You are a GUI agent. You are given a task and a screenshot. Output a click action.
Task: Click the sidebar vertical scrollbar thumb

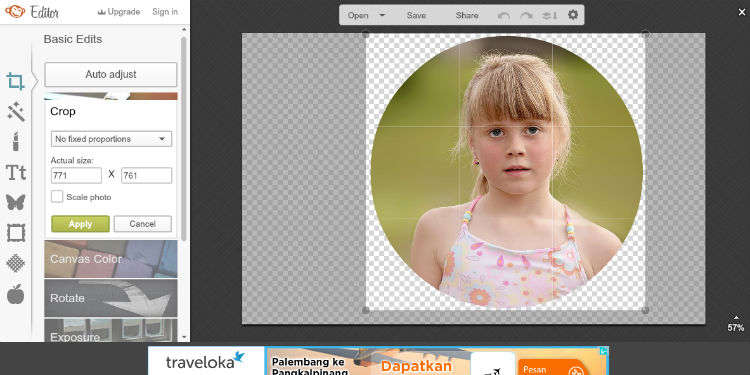click(184, 139)
